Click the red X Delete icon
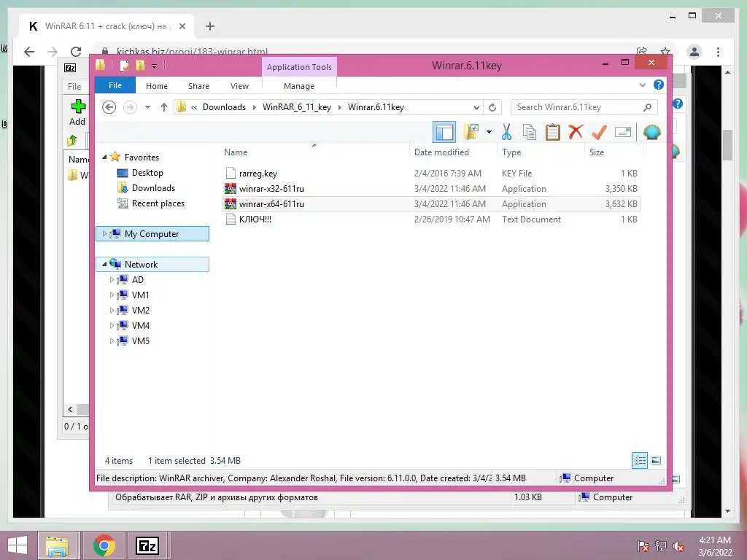 pos(576,131)
